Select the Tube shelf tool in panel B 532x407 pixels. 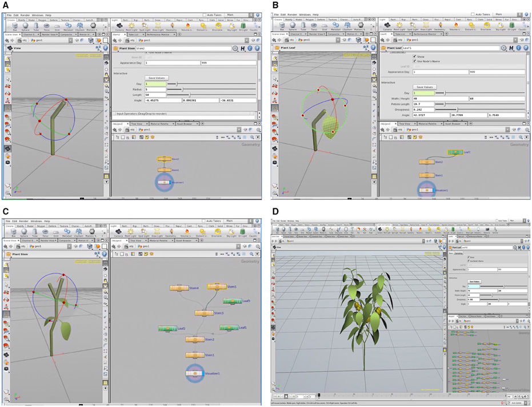click(x=304, y=26)
